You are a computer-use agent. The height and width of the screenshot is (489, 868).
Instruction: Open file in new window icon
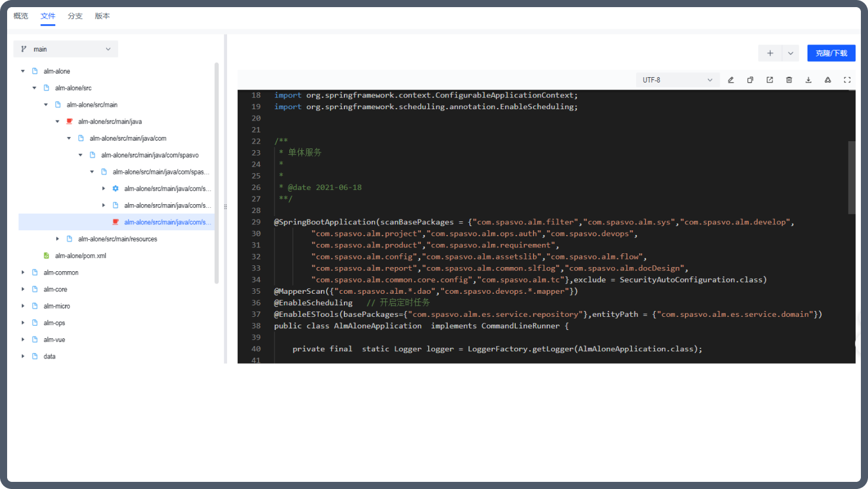pos(770,80)
